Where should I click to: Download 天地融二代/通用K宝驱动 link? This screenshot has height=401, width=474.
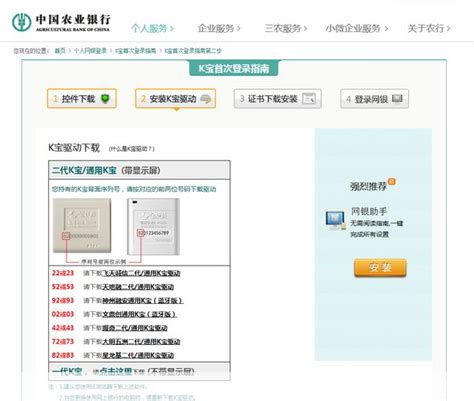(x=138, y=287)
